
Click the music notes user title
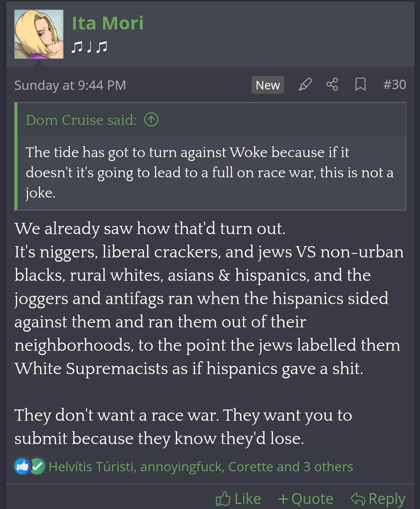pos(89,47)
